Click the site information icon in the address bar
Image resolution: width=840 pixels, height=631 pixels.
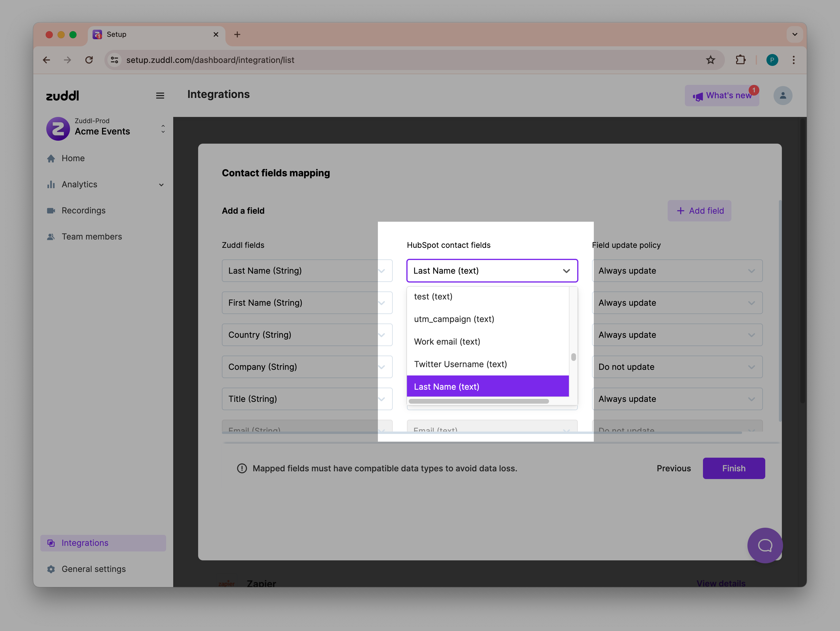click(115, 60)
